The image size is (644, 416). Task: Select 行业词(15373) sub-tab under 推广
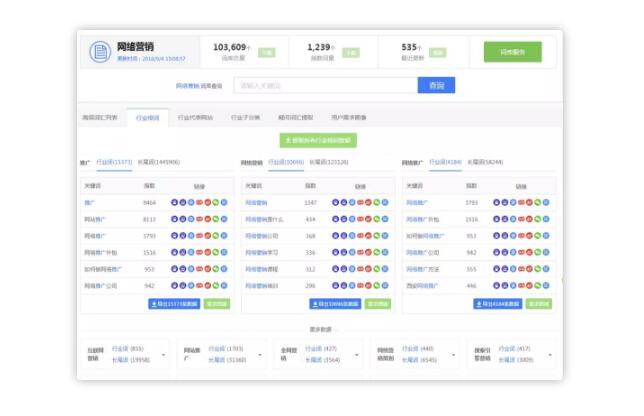click(x=114, y=162)
